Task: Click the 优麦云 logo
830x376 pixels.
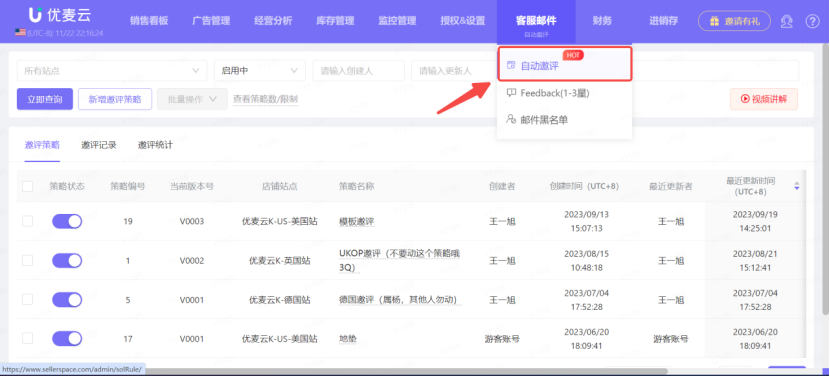Action: coord(59,15)
